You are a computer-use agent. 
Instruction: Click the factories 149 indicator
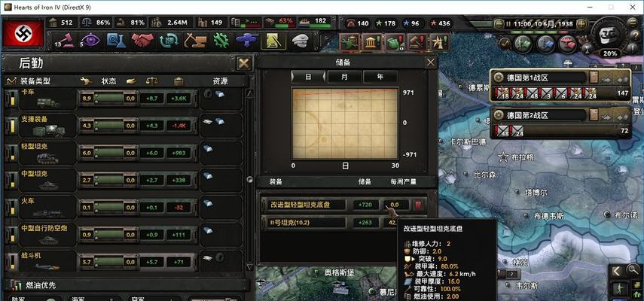pos(211,23)
